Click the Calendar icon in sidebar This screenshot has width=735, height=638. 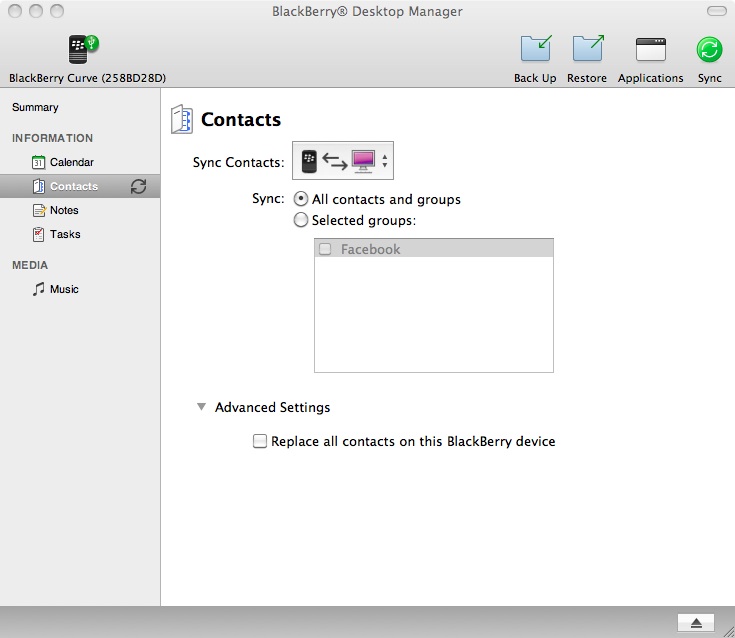point(38,162)
